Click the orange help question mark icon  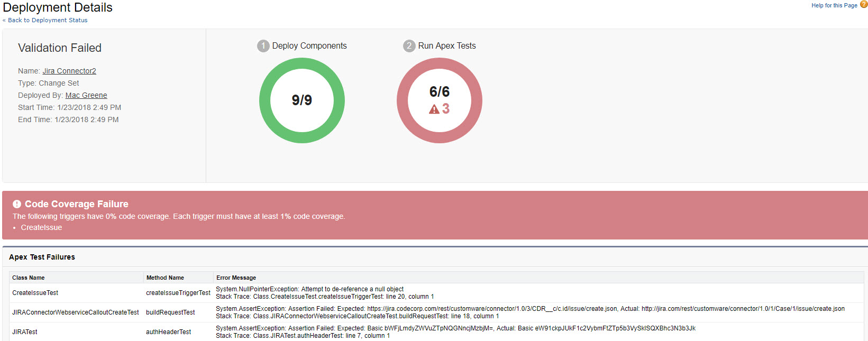click(x=864, y=4)
